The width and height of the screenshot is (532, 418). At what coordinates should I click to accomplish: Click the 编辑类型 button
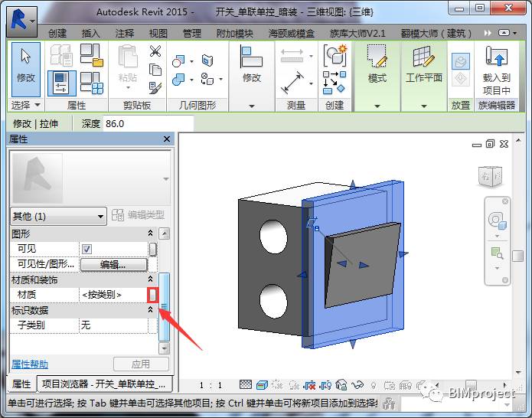point(138,215)
